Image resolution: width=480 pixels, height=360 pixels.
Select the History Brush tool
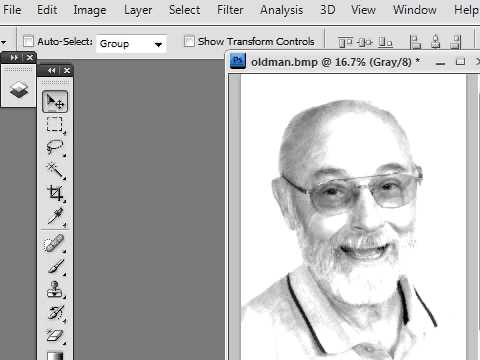coord(55,313)
